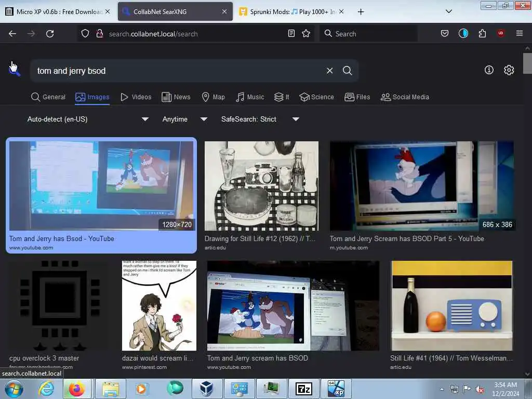532x399 pixels.
Task: Open the Still Life #12 drawing thumbnail
Action: 261,186
